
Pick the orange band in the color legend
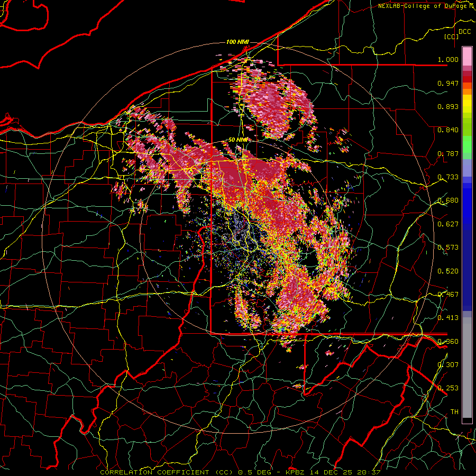(x=467, y=91)
